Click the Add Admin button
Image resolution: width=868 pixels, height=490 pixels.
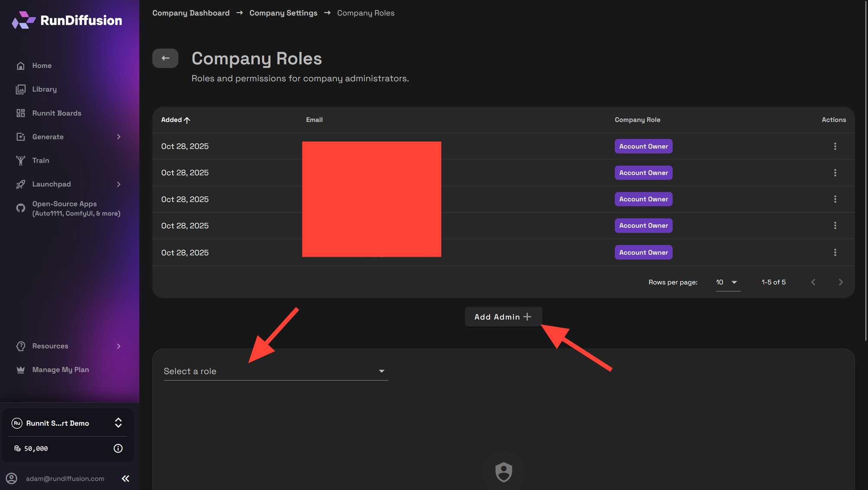coord(503,317)
